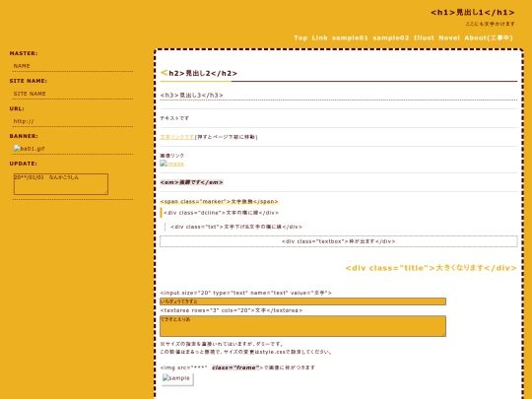Focus the orange textarea てきすとえりあ
Image resolution: width=532 pixels, height=399 pixels.
coord(302,326)
